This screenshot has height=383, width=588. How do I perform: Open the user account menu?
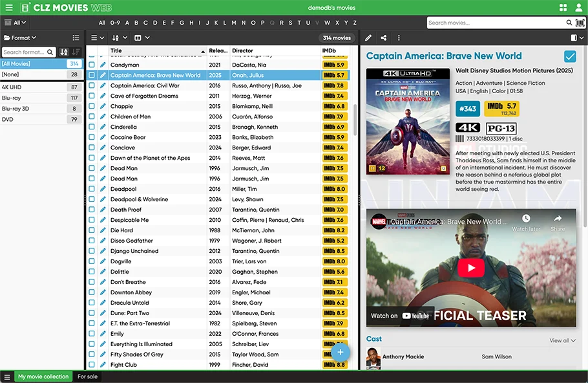(578, 8)
